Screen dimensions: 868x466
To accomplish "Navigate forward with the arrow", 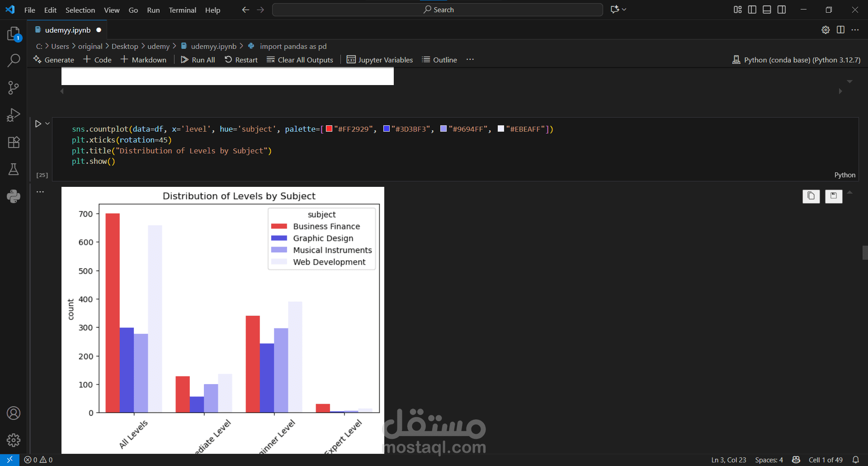I will (260, 10).
